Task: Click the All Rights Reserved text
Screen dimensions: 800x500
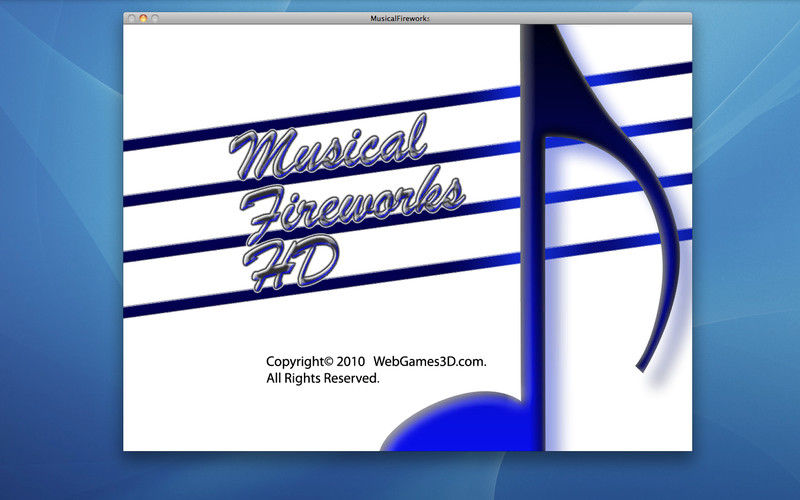Action: (323, 378)
